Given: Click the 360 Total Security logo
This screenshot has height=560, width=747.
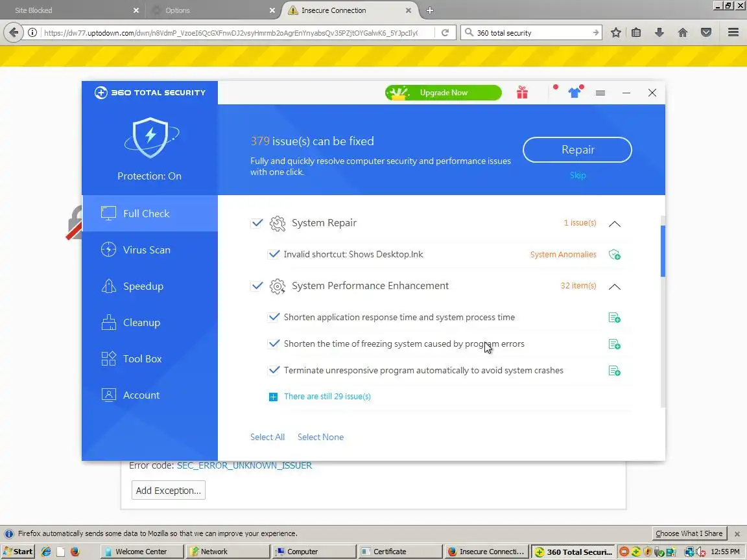Looking at the screenshot, I should click(150, 93).
